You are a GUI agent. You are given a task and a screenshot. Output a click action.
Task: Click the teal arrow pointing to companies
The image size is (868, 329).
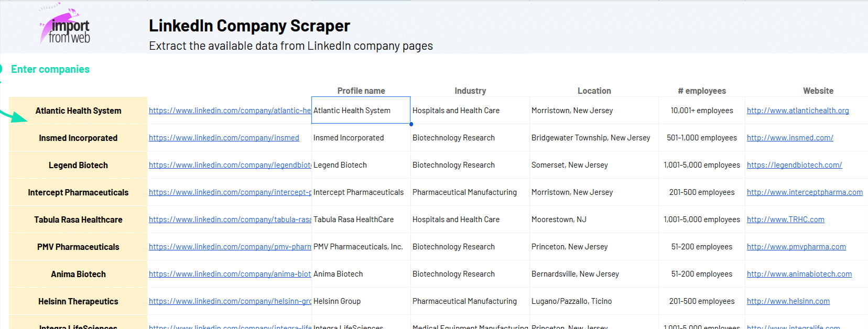pyautogui.click(x=16, y=116)
